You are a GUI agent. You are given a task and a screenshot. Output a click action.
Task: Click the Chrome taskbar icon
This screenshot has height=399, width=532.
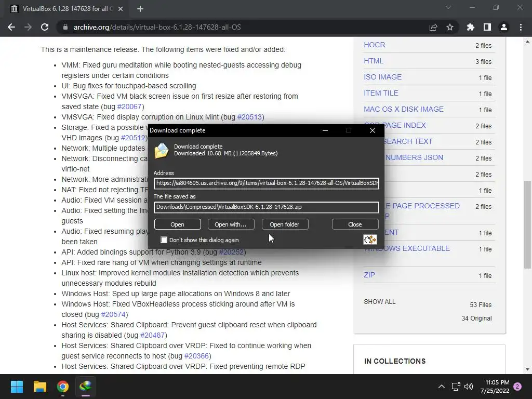[63, 387]
